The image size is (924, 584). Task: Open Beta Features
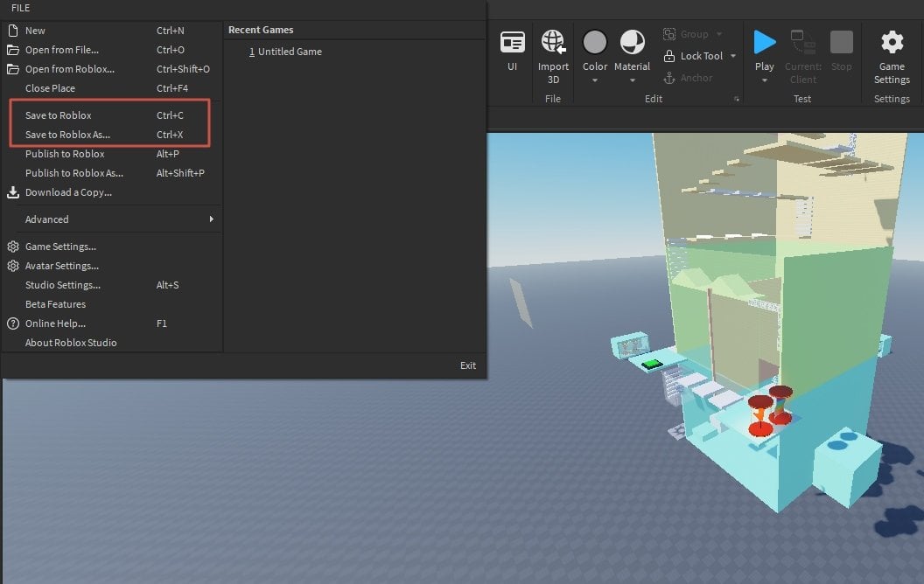pos(111,304)
